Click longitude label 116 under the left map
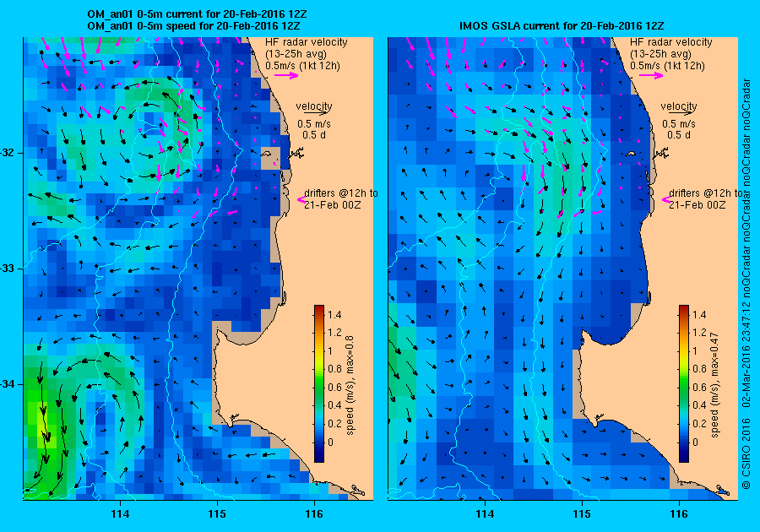 click(314, 514)
